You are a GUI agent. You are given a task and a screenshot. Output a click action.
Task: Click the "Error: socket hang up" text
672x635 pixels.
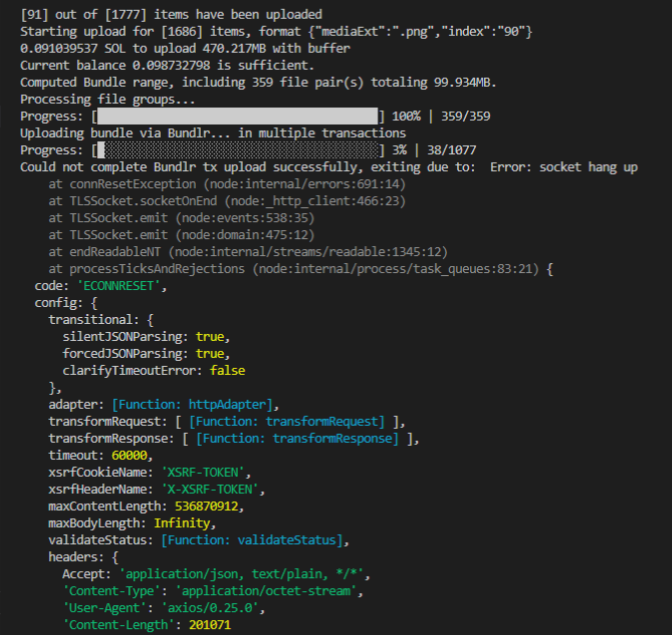click(x=564, y=167)
